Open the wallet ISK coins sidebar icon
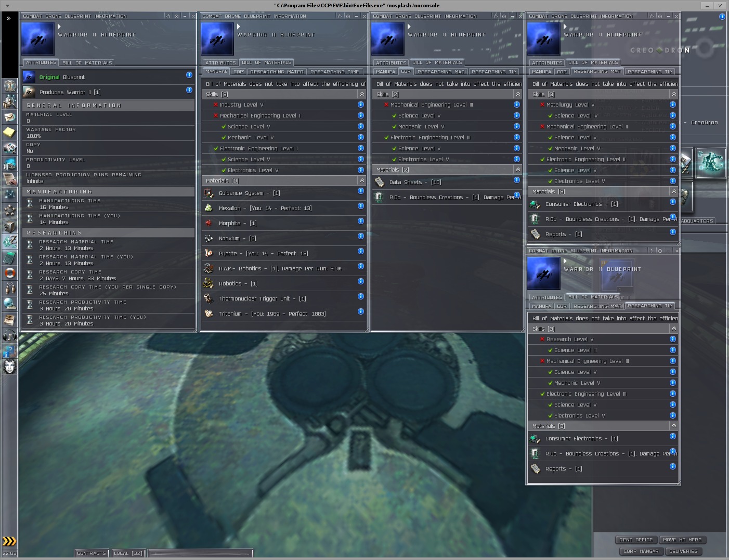The image size is (729, 560). click(10, 241)
